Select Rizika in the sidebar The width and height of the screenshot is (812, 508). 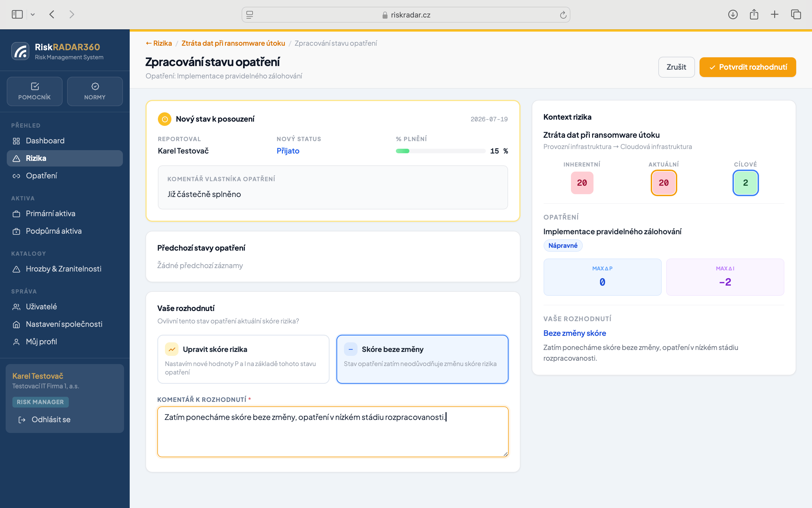point(65,158)
